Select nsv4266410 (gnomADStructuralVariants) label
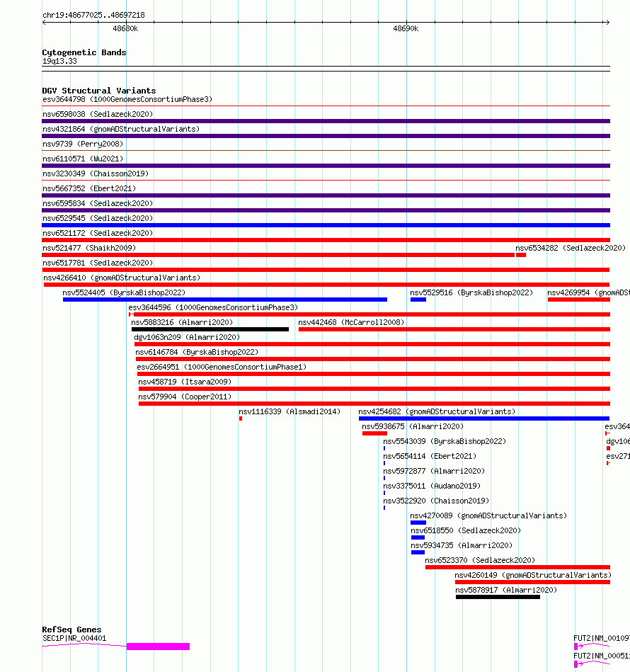Viewport: 630px width, 672px height. click(x=122, y=278)
